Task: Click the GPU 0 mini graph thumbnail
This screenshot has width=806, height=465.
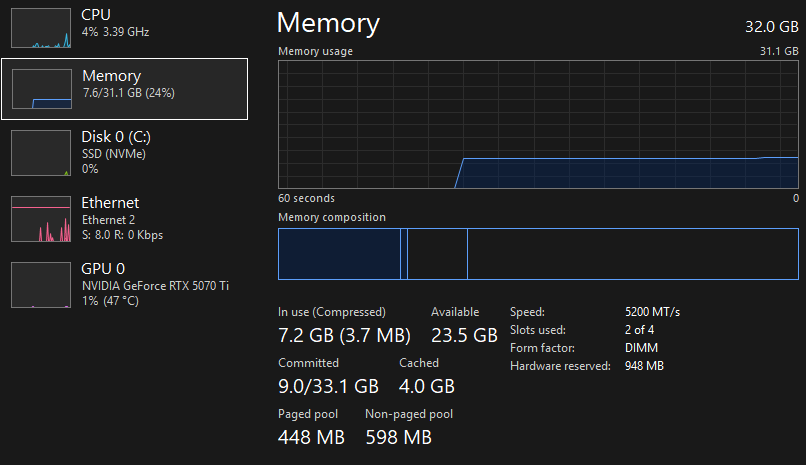Action: 41,285
